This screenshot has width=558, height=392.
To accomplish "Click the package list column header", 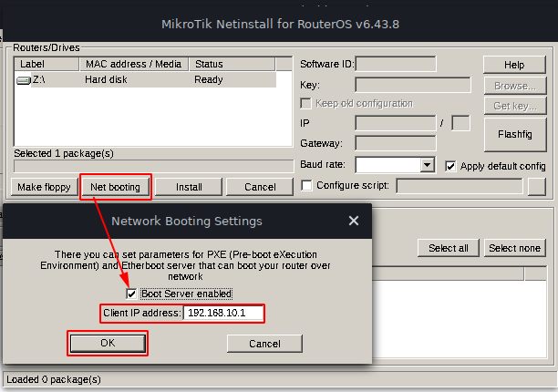I will pos(448,273).
